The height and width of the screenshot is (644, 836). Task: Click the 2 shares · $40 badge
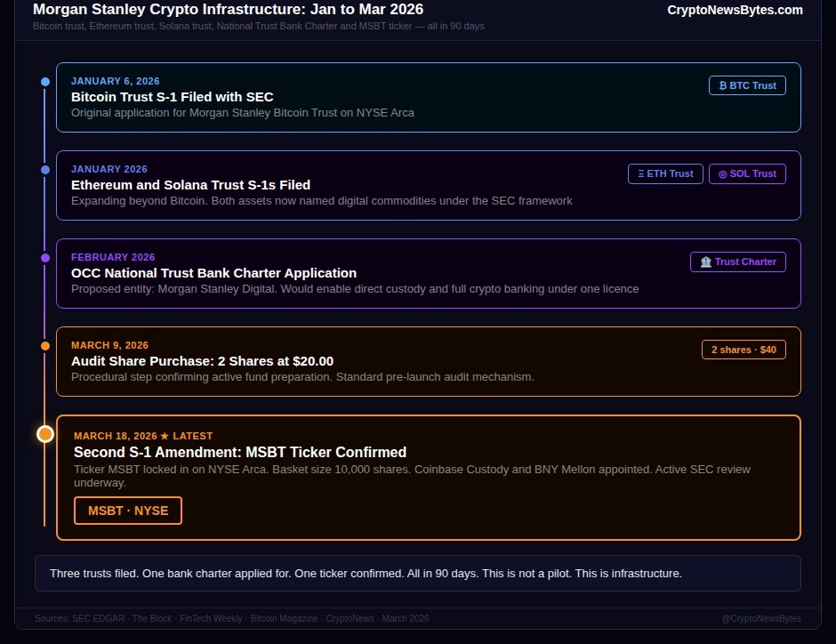pyautogui.click(x=744, y=349)
